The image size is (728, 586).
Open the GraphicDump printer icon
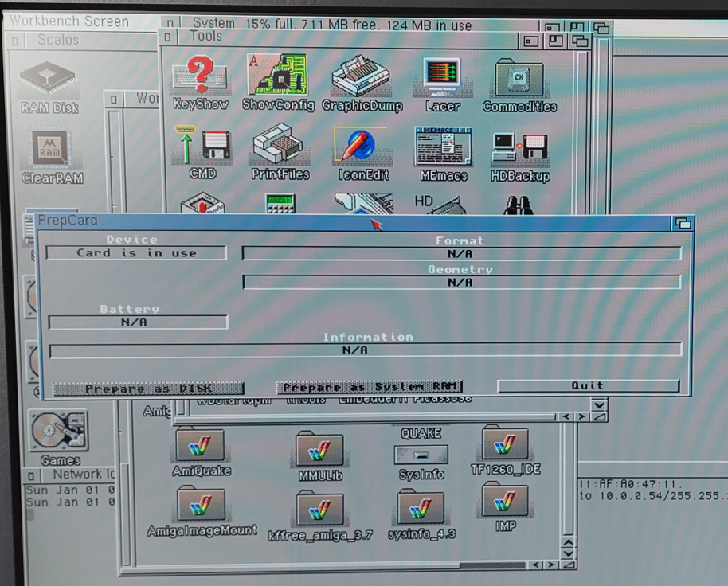pos(362,83)
